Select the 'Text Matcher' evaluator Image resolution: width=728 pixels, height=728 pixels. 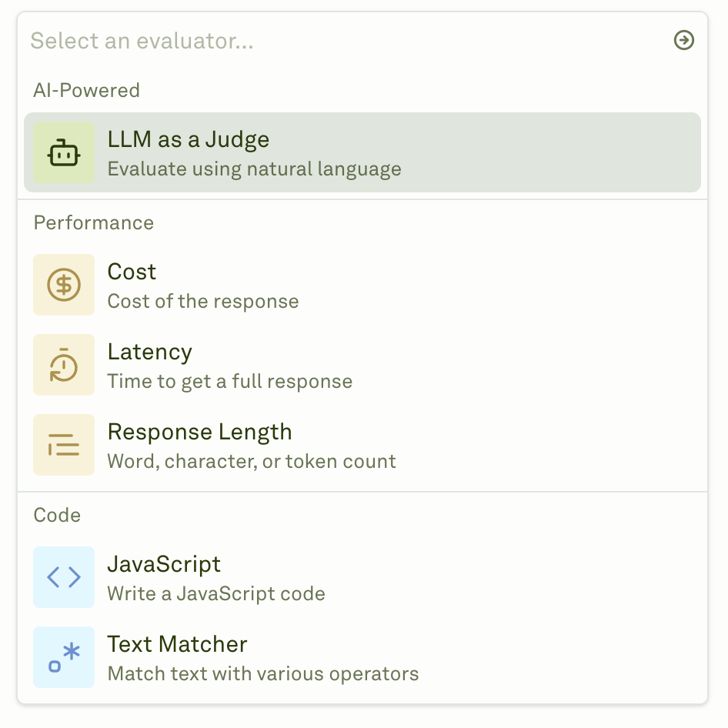tap(362, 657)
